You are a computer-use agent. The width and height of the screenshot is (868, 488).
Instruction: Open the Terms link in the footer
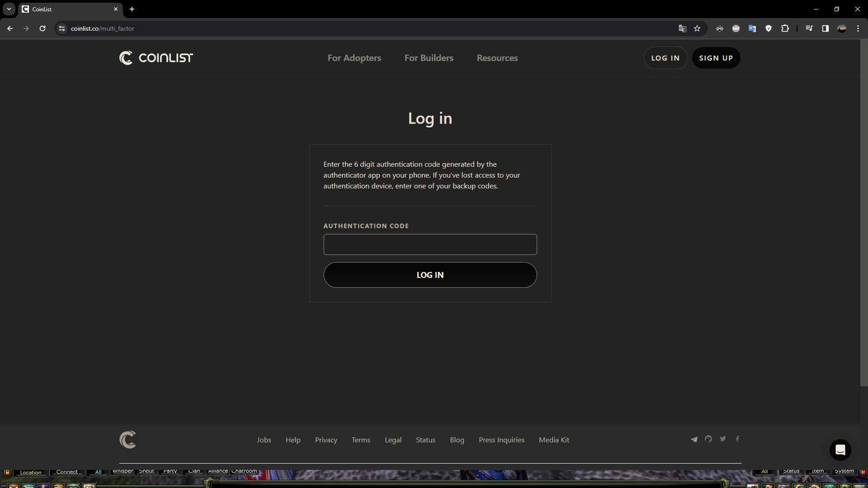click(x=360, y=440)
